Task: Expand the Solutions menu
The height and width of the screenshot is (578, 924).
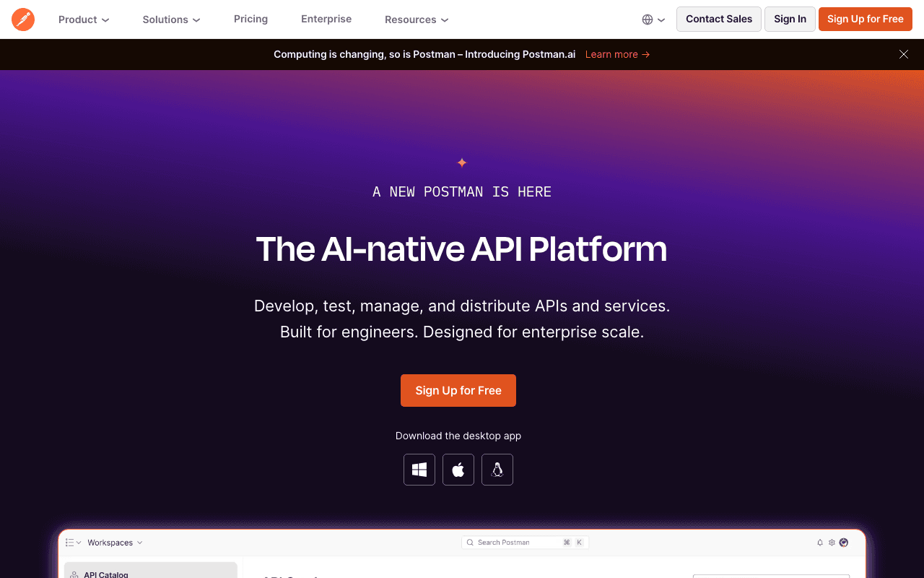Action: pyautogui.click(x=171, y=20)
